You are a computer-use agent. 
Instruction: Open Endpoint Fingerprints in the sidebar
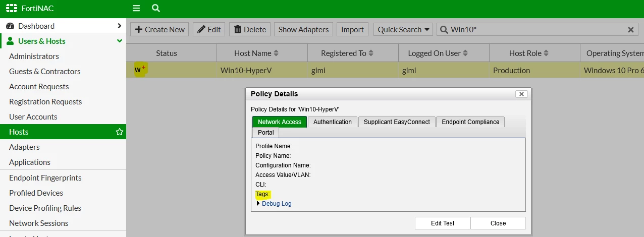(45, 177)
